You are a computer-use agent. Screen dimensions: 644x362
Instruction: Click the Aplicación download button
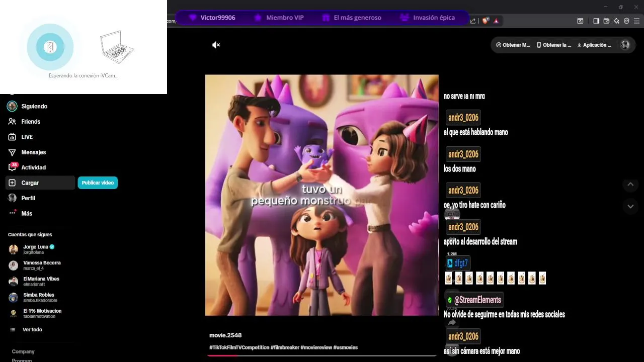pyautogui.click(x=594, y=45)
